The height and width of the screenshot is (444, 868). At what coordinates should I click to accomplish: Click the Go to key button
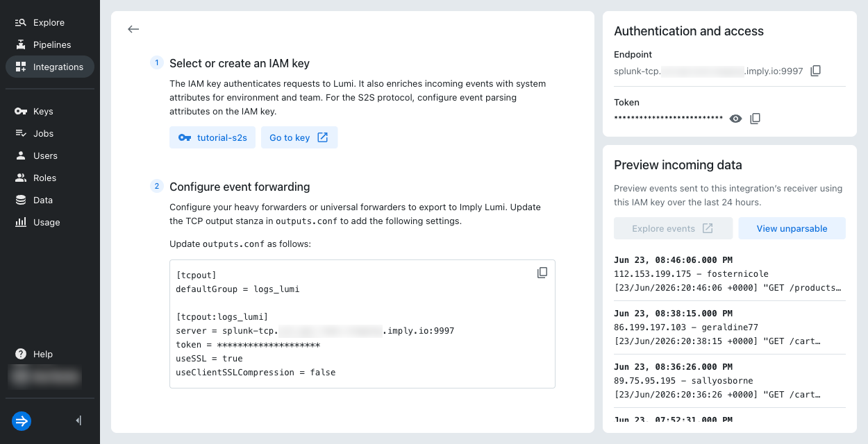[x=299, y=137]
